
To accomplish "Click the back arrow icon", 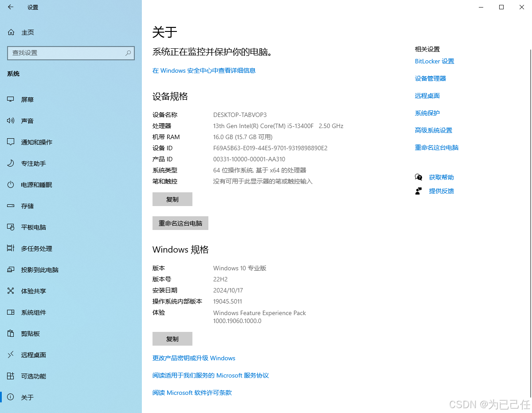I will click(x=11, y=7).
